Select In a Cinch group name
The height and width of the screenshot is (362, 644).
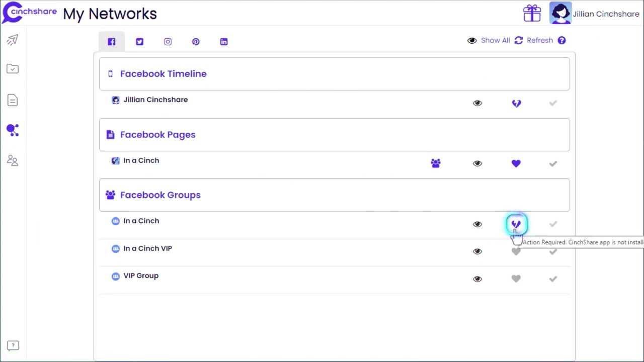(x=141, y=221)
